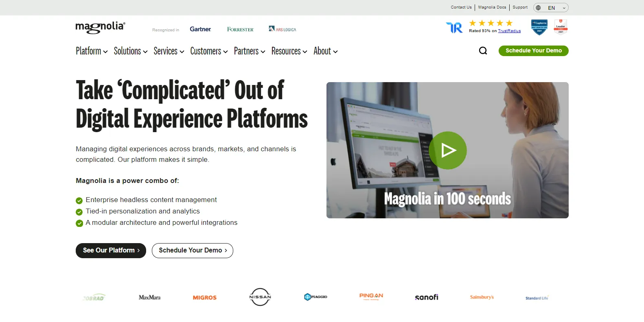Click 'Enterprise headless content management' text

coord(151,200)
